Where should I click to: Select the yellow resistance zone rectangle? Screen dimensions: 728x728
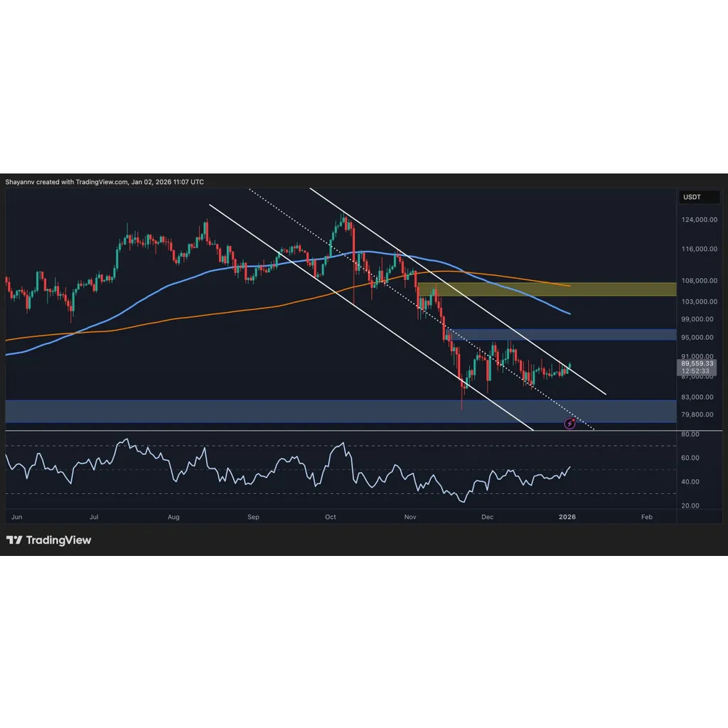point(547,289)
